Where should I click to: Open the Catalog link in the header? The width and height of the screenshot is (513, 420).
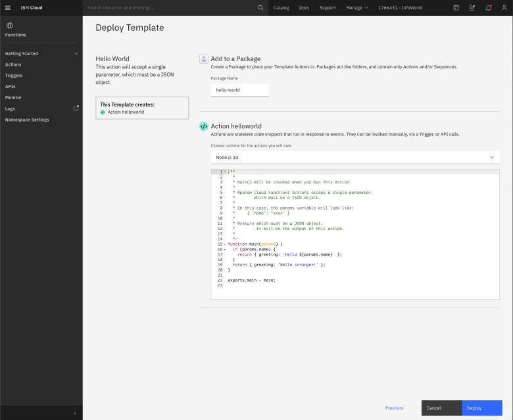[x=281, y=8]
